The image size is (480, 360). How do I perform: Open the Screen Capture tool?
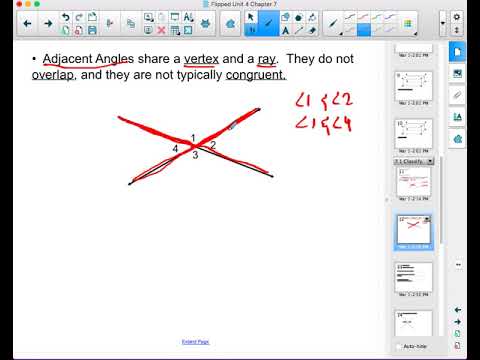click(148, 17)
